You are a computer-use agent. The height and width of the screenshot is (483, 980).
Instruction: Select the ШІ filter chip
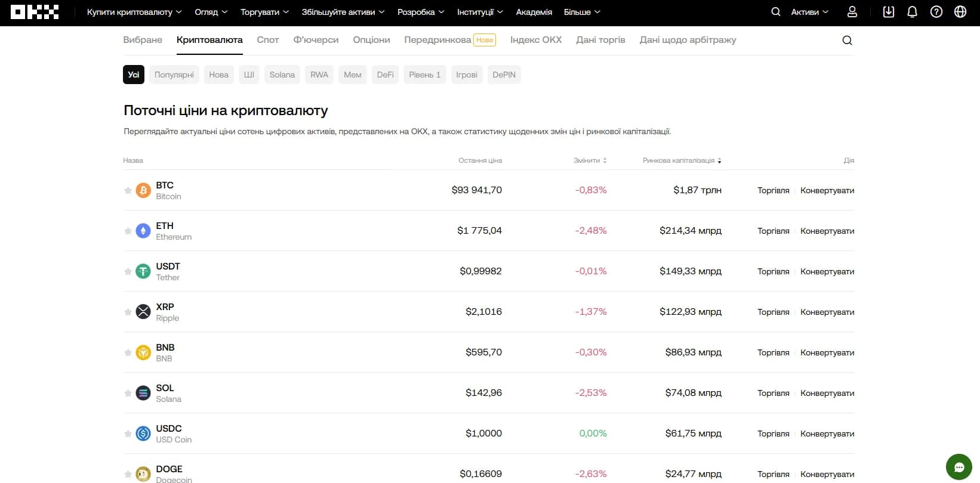(249, 75)
